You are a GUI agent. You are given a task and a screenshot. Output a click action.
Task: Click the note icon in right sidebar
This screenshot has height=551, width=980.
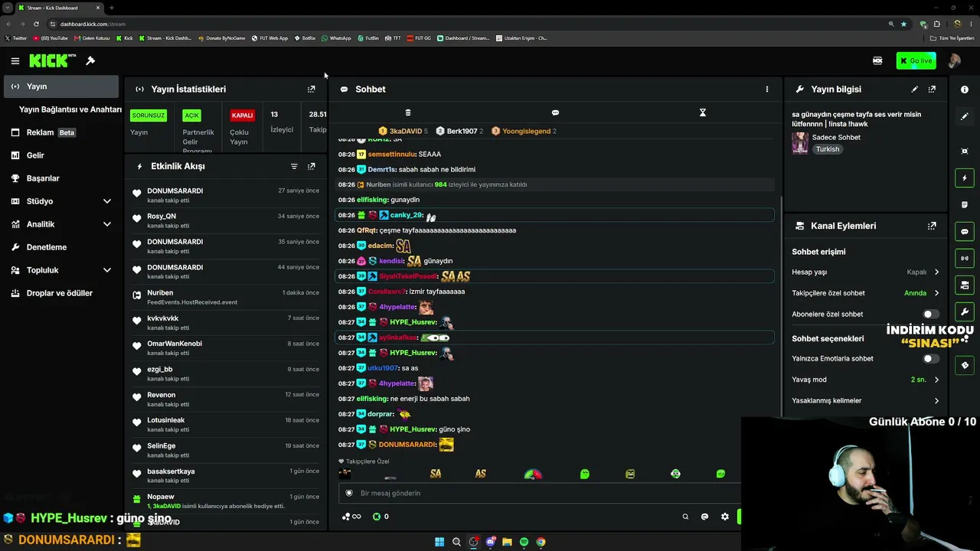pos(965,205)
